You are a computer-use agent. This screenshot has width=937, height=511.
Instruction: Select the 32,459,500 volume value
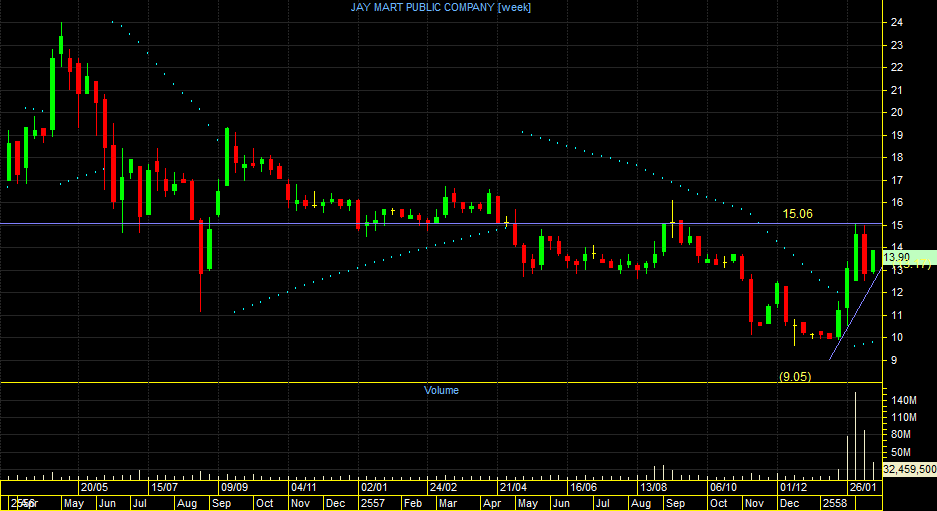[x=910, y=469]
